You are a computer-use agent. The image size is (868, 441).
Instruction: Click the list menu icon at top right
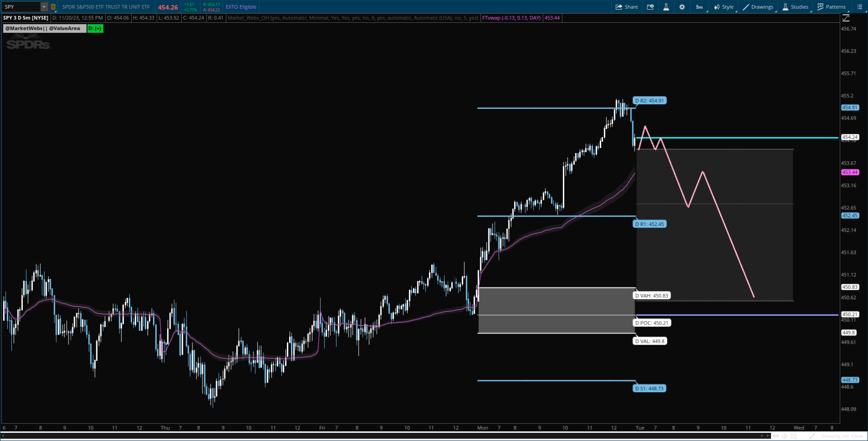(859, 7)
